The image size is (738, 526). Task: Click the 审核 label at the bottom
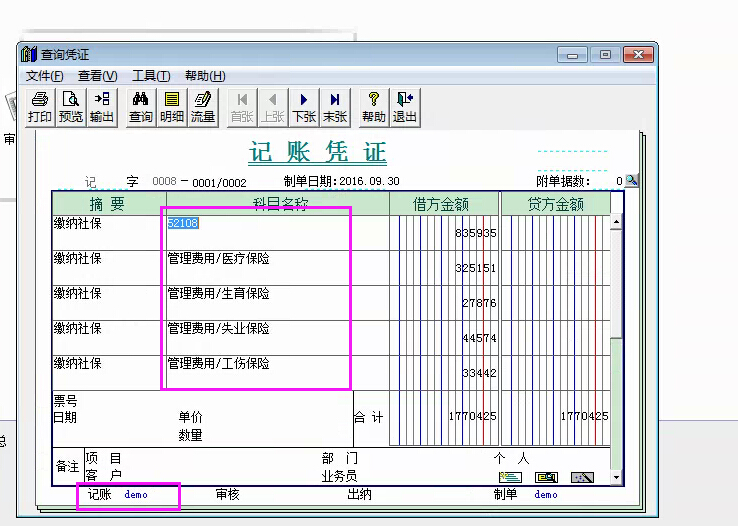pos(227,494)
